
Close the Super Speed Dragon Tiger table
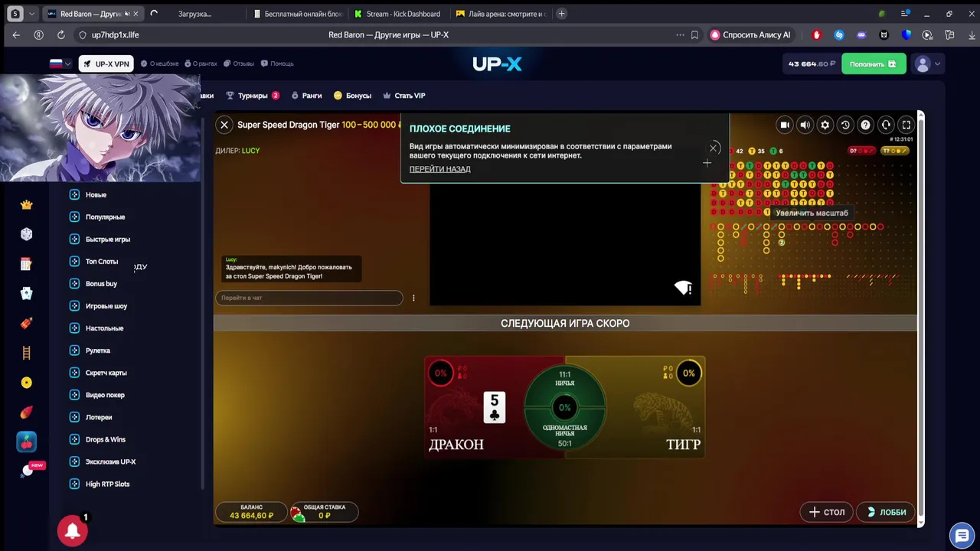tap(224, 125)
